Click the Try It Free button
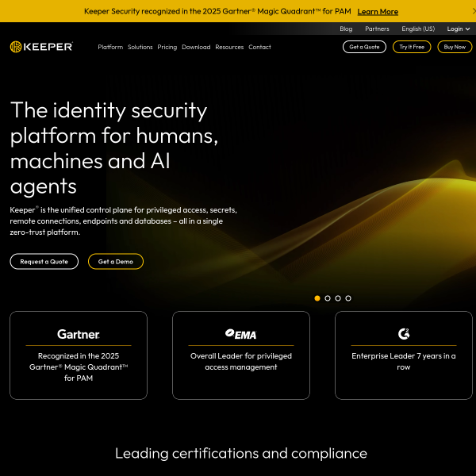Viewport: 476px width, 476px height. pos(412,47)
